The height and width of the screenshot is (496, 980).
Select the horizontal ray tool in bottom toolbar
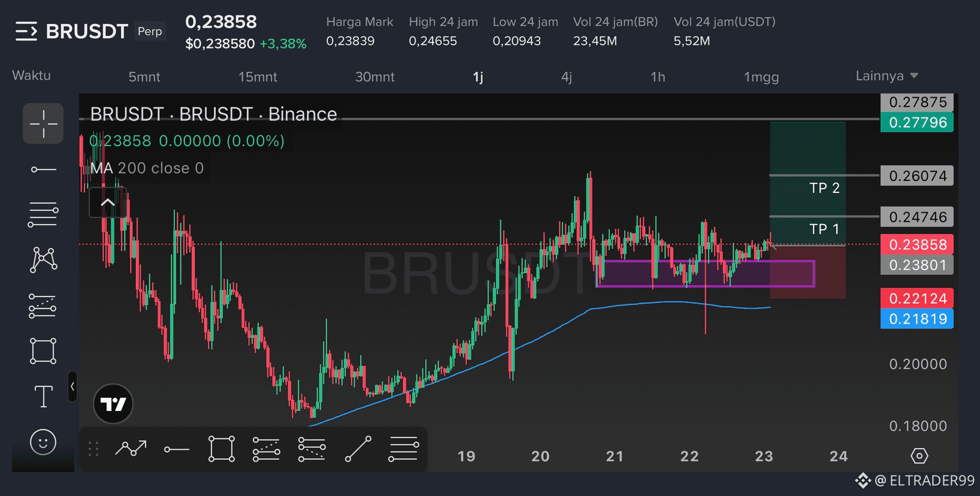click(x=177, y=449)
